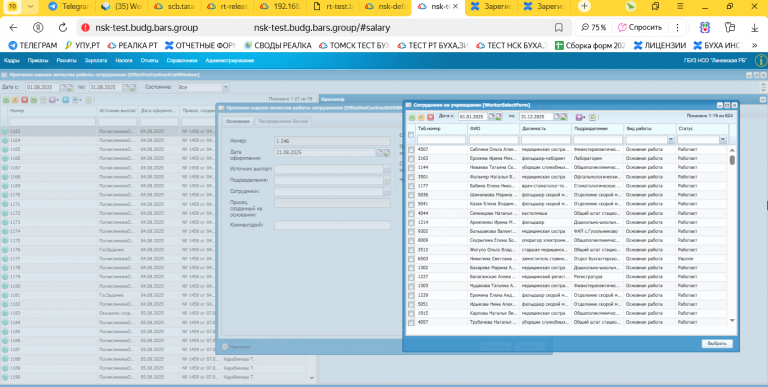Expand arrow next to purple export icon

[584, 118]
